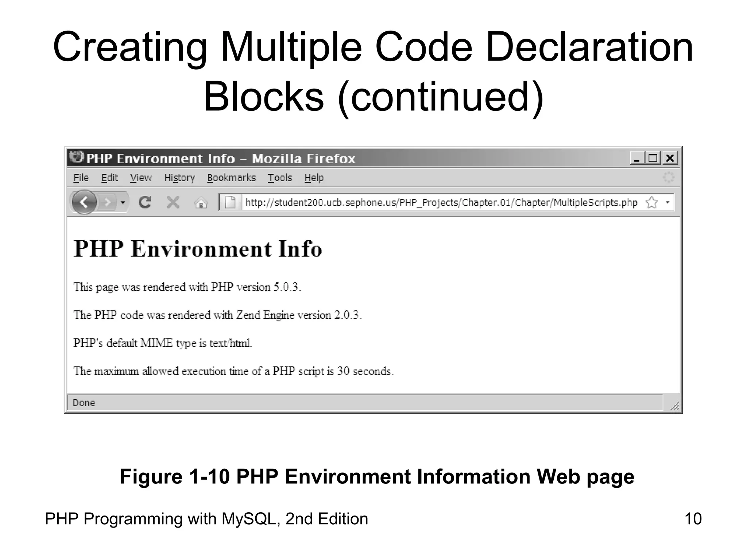Click the 'Figure 1-10' caption text
The width and height of the screenshot is (747, 560).
point(377,477)
